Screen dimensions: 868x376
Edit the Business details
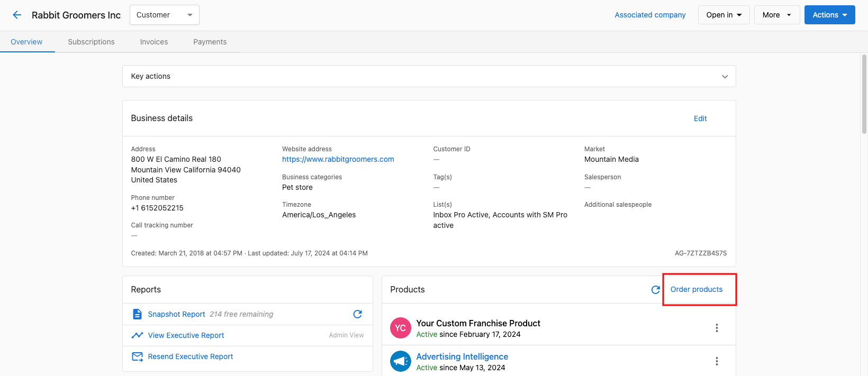point(700,118)
